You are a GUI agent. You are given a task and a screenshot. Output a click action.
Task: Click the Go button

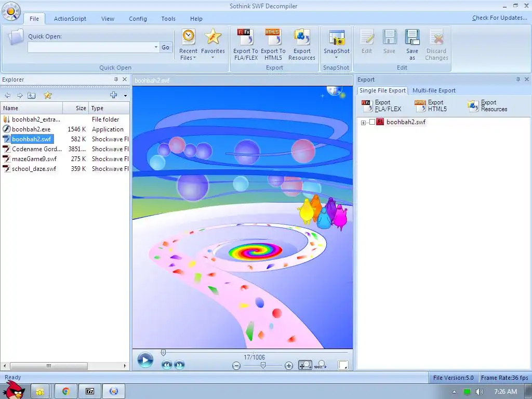coord(166,47)
